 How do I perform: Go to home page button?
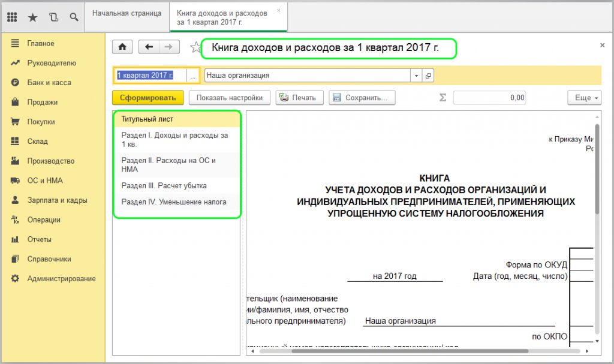(122, 47)
